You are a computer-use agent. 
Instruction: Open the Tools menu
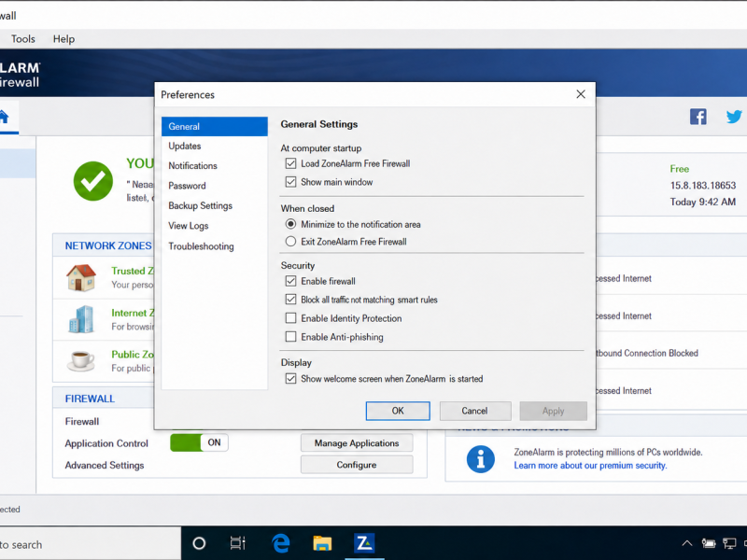coord(22,38)
